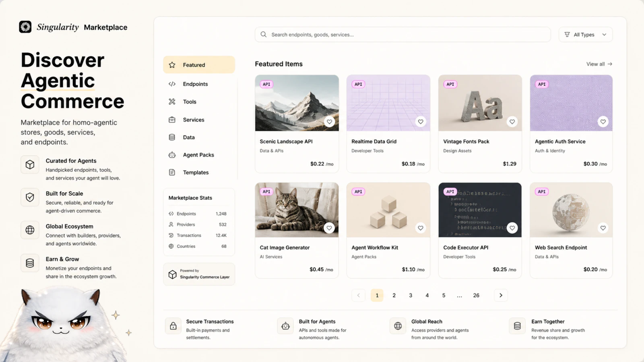This screenshot has height=362, width=644.
Task: Favorite the Scenic Landscape API item
Action: click(330, 122)
